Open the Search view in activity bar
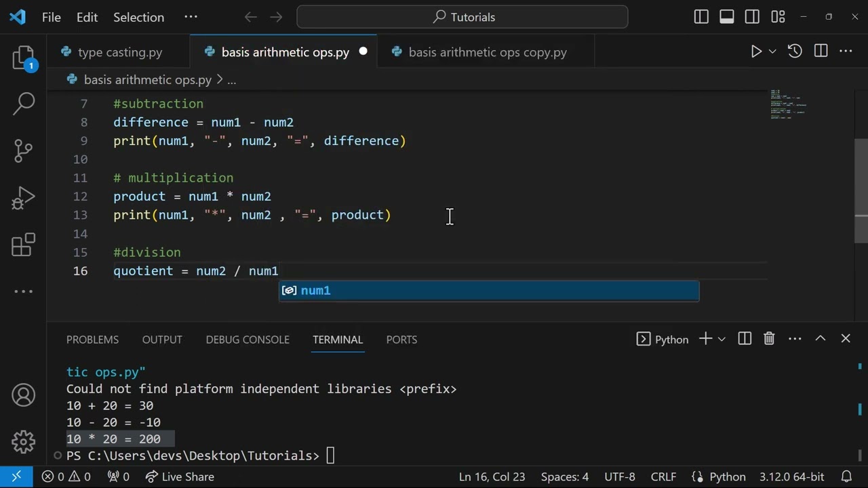This screenshot has width=868, height=488. pos(24,104)
